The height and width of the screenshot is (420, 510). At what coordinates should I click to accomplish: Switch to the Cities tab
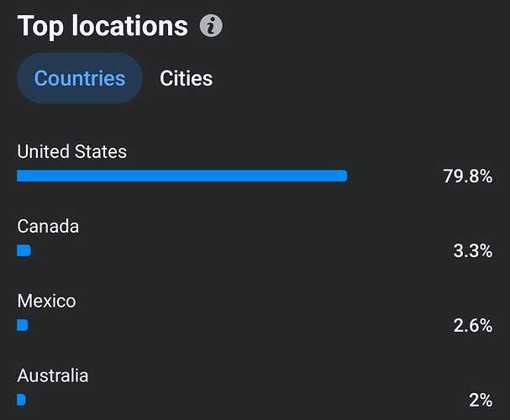coord(186,78)
